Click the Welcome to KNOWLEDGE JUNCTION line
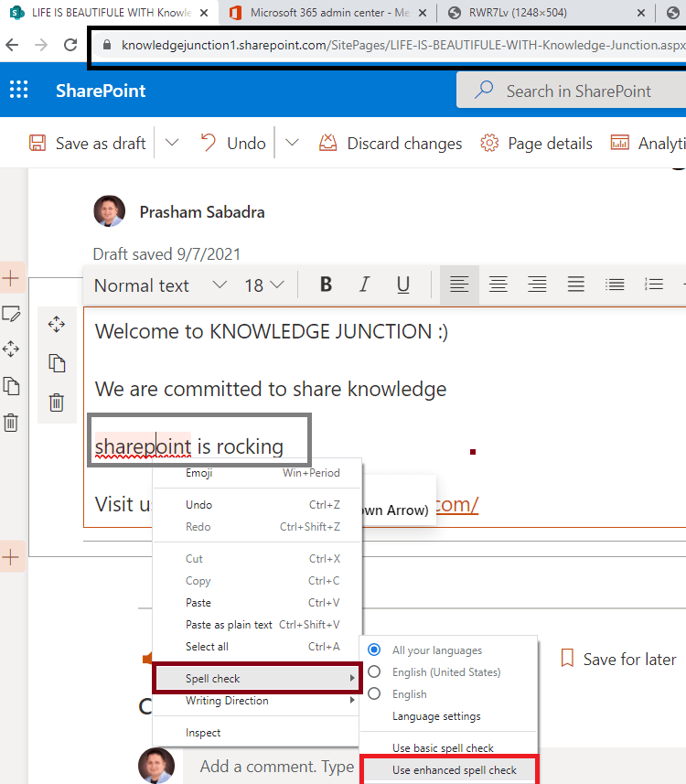Image resolution: width=686 pixels, height=784 pixels. tap(272, 331)
